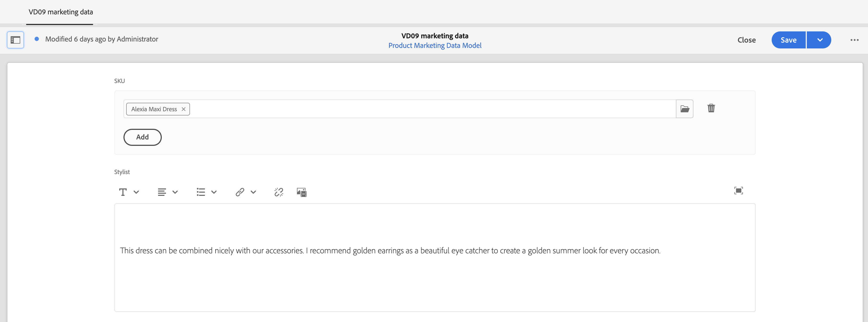This screenshot has height=322, width=868.
Task: Open the SKU product browse folder
Action: click(684, 109)
